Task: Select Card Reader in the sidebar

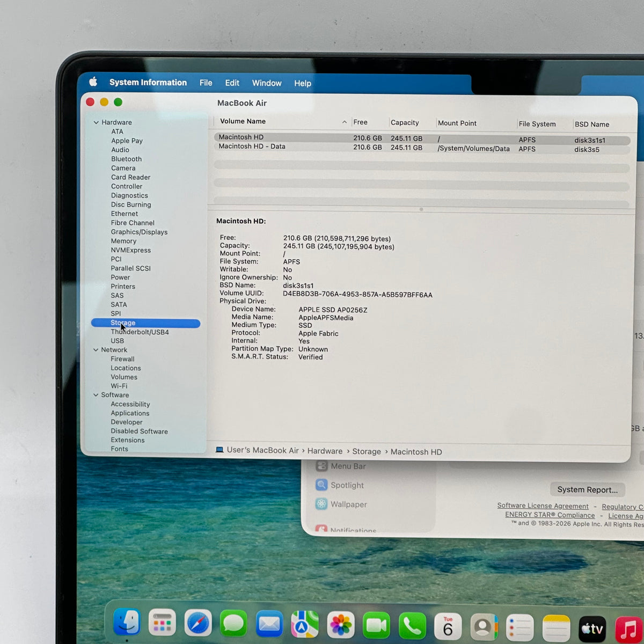Action: [130, 177]
